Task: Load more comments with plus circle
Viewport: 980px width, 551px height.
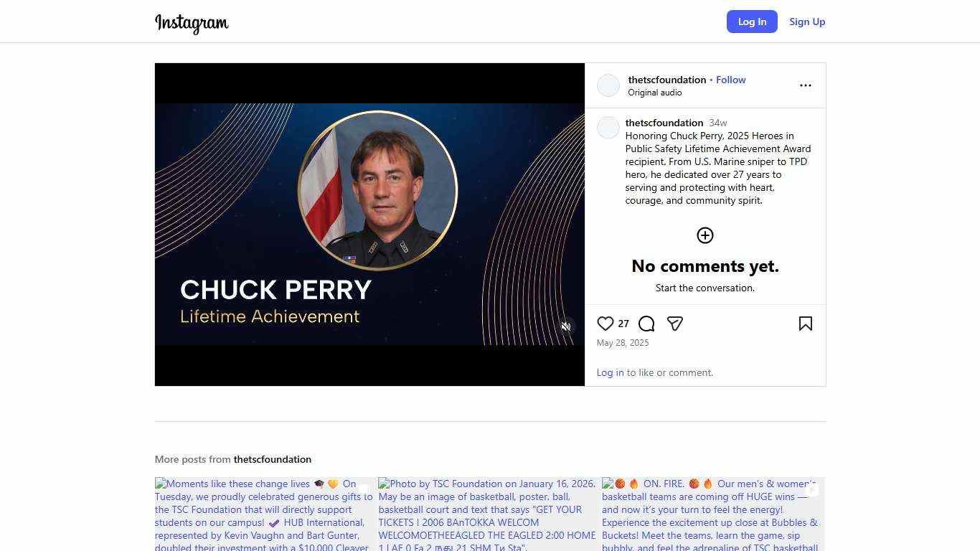Action: (705, 235)
